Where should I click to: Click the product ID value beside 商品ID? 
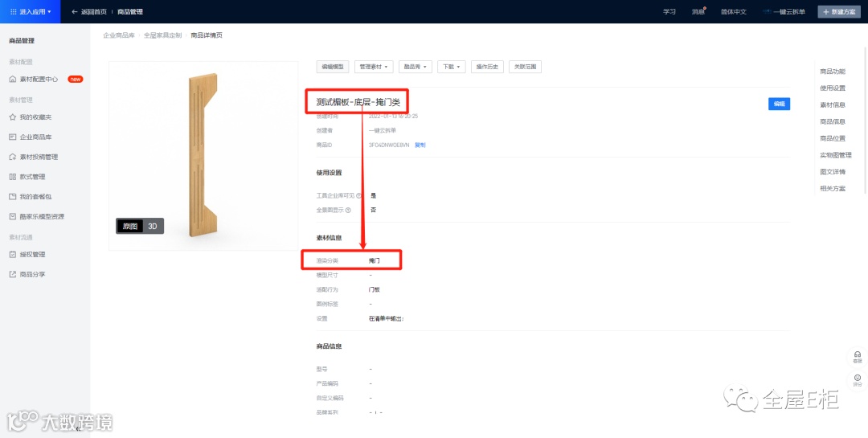click(x=389, y=145)
